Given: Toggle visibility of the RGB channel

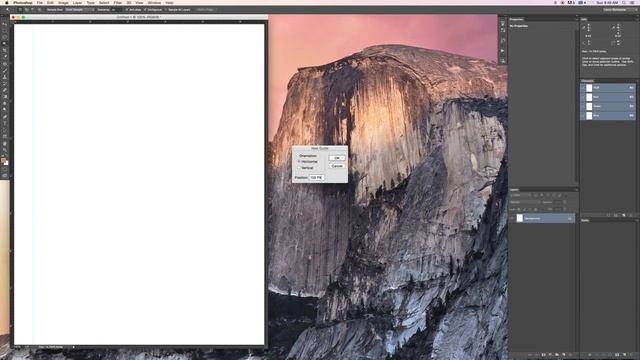Looking at the screenshot, I should [583, 88].
